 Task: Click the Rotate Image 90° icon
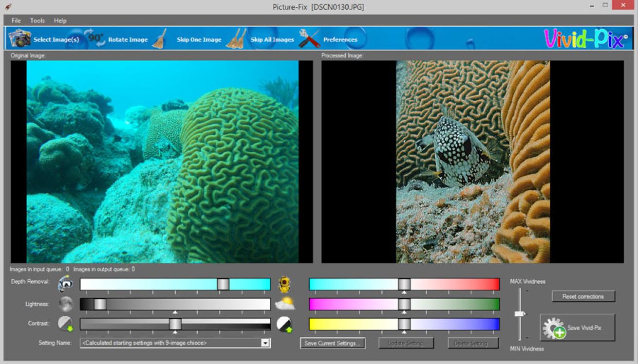click(94, 38)
